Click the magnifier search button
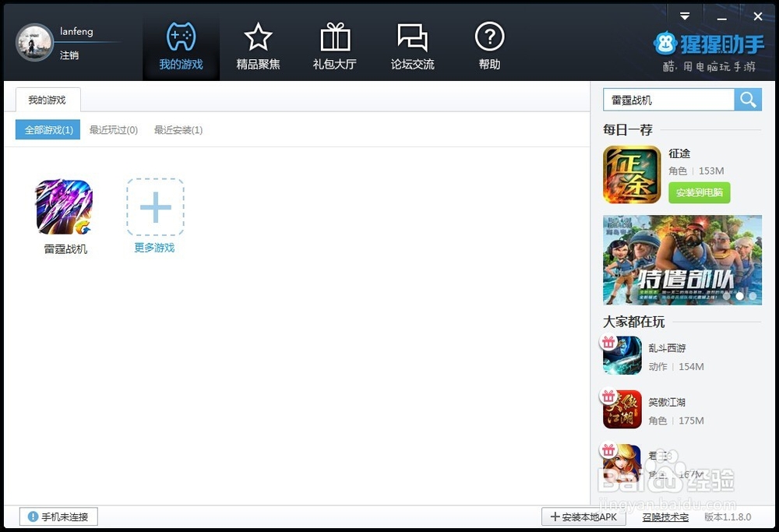Image resolution: width=779 pixels, height=532 pixels. pyautogui.click(x=748, y=100)
